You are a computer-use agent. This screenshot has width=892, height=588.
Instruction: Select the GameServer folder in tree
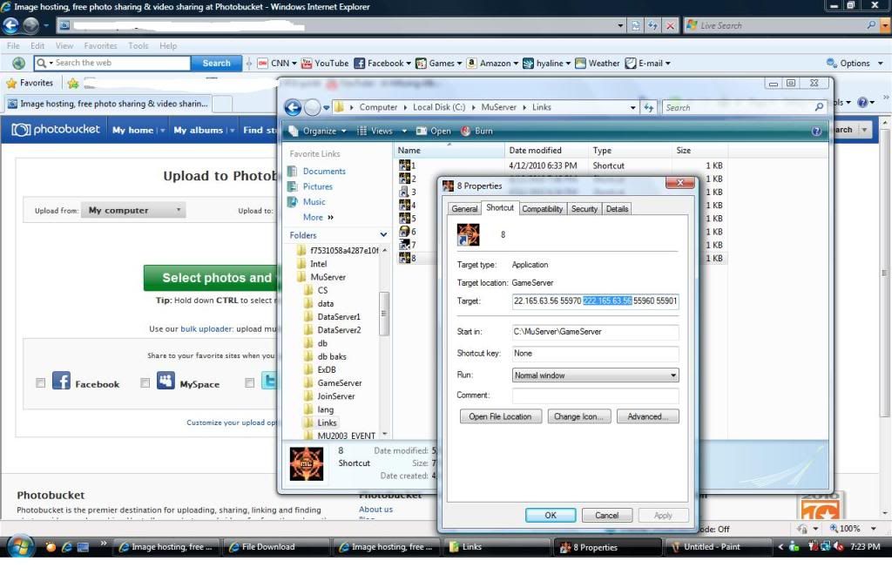pyautogui.click(x=339, y=383)
